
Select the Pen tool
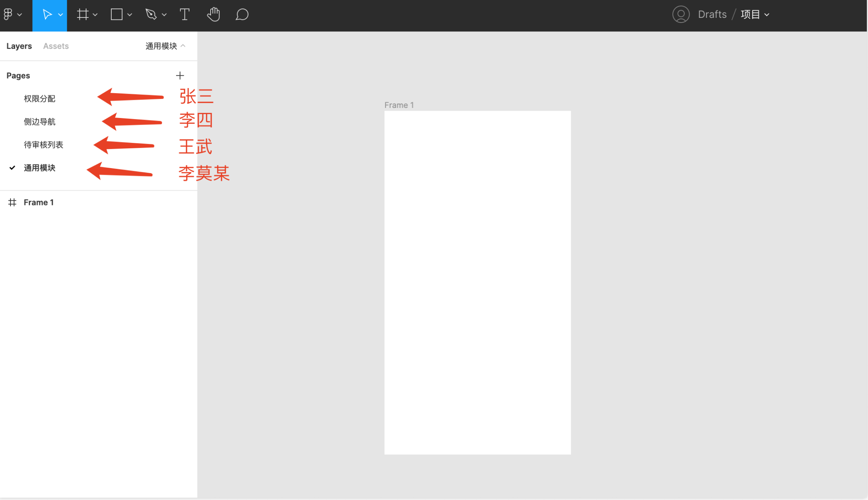(151, 15)
